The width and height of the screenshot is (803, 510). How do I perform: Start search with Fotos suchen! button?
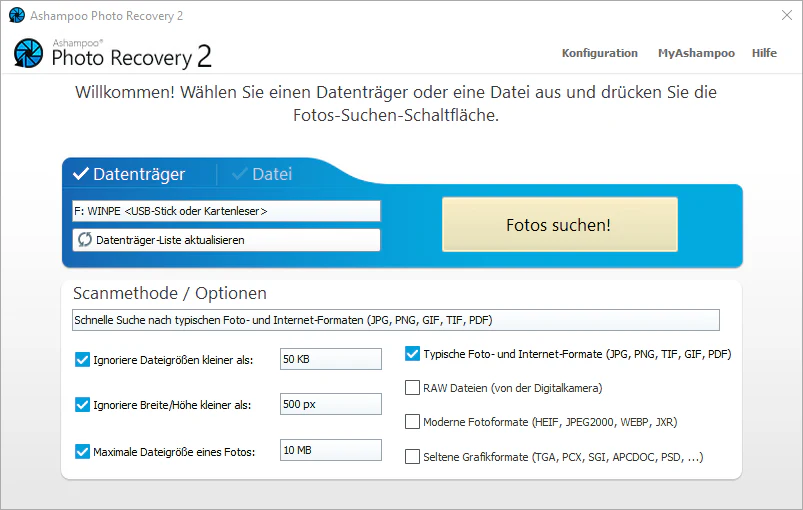(x=560, y=225)
